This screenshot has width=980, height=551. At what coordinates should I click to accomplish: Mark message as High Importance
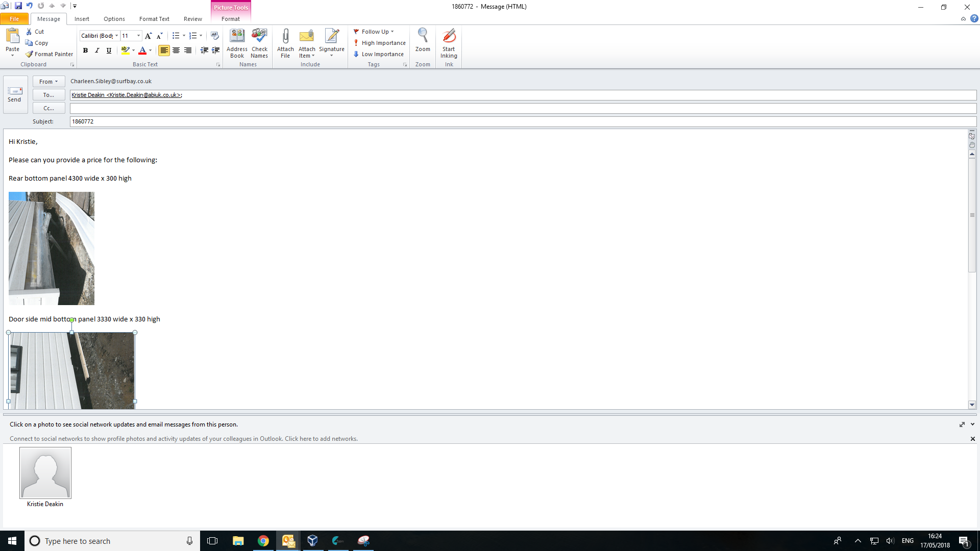(380, 43)
